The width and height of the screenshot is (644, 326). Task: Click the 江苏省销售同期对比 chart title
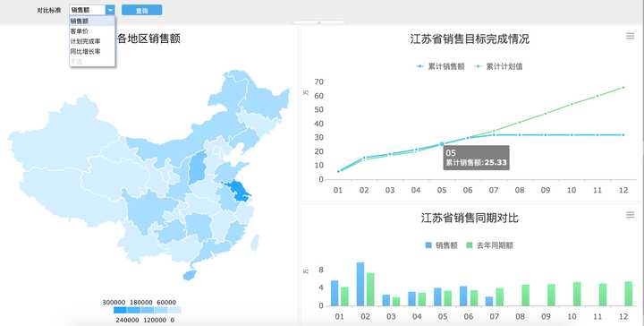tap(470, 218)
